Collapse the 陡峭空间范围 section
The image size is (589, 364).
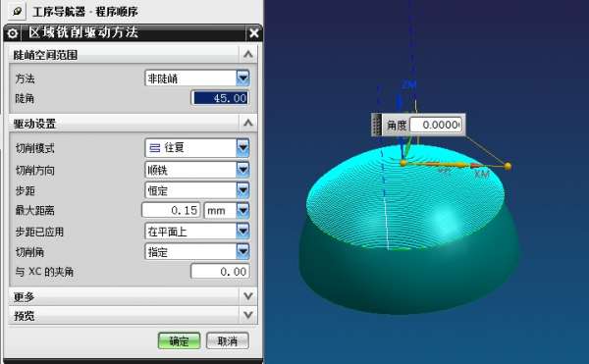(248, 55)
